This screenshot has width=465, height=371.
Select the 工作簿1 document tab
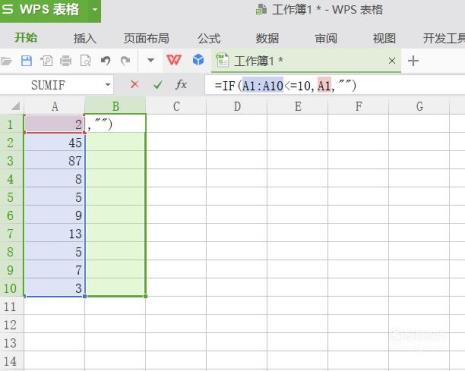(306, 61)
